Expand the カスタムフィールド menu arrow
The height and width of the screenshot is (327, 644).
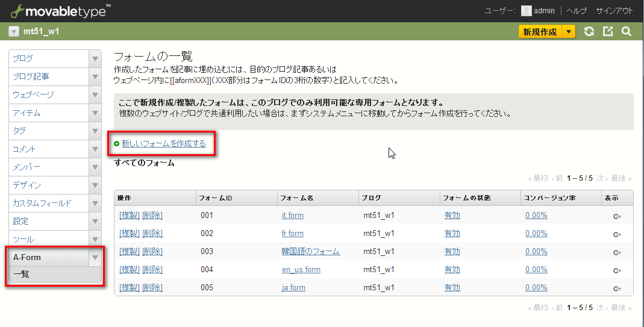click(x=95, y=204)
